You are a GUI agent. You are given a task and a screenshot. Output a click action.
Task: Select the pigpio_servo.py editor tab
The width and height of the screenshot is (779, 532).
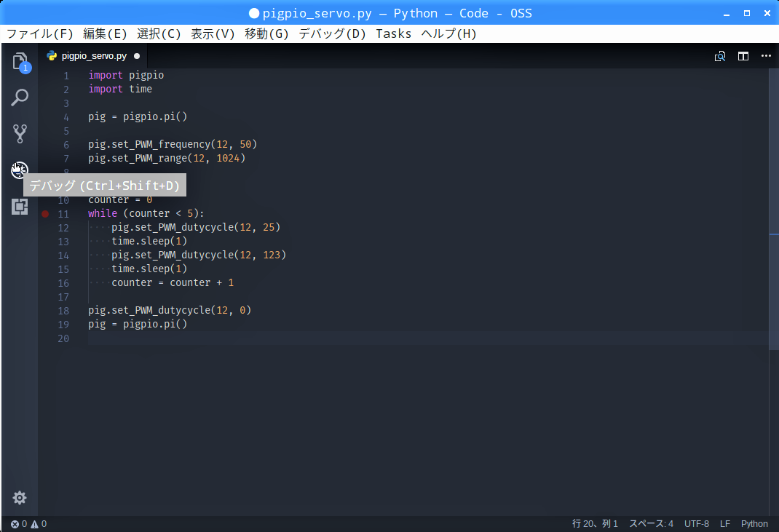click(x=95, y=56)
